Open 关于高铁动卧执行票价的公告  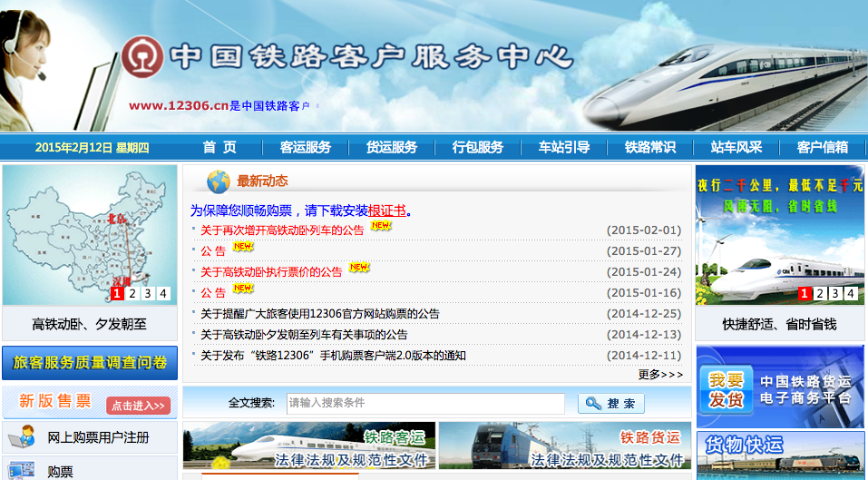271,272
